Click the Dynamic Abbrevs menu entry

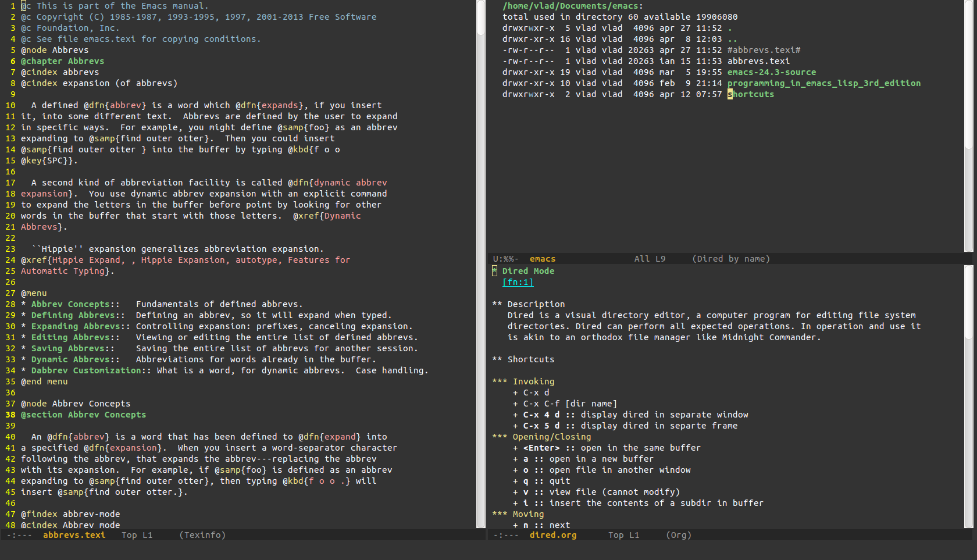point(70,359)
